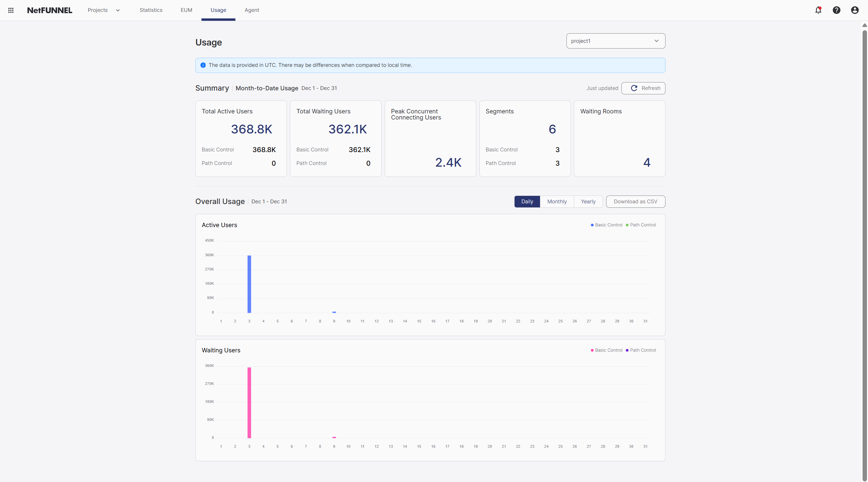Open the Agent tab
The height and width of the screenshot is (482, 868).
(x=252, y=10)
